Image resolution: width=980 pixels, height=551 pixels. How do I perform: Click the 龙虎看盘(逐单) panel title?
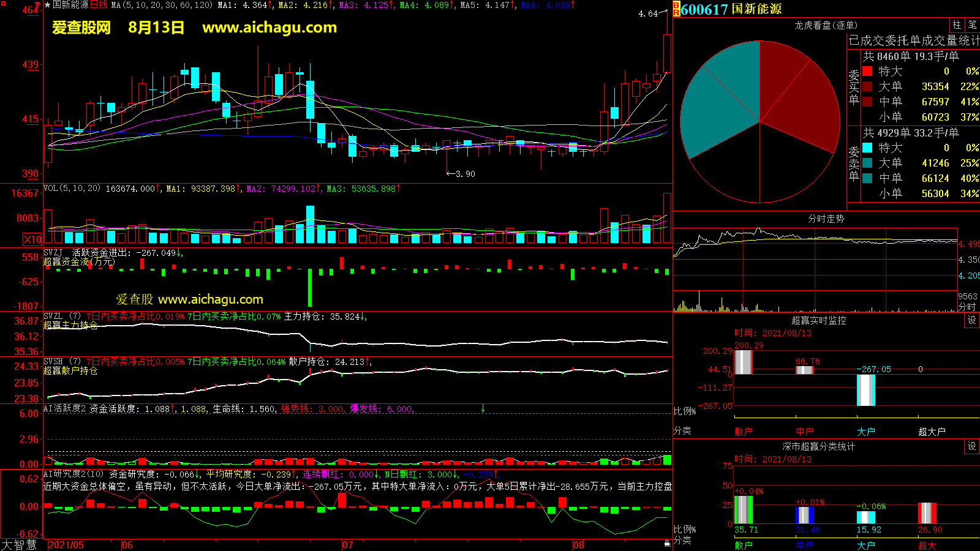coord(826,25)
